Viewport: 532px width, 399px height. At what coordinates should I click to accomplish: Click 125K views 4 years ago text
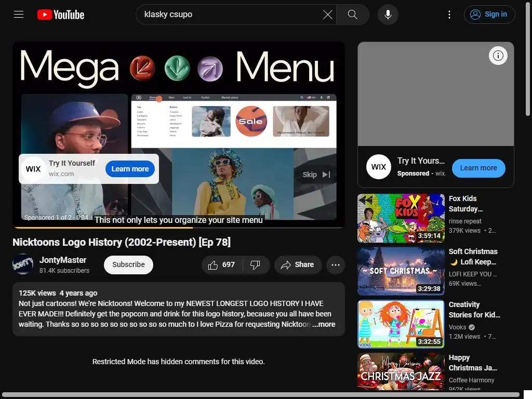[x=58, y=293]
